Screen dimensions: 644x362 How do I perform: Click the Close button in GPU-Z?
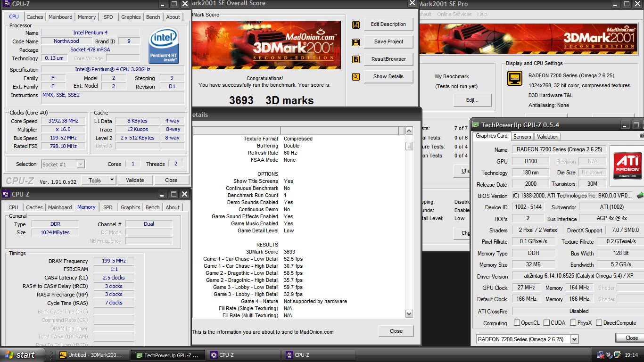(x=631, y=338)
